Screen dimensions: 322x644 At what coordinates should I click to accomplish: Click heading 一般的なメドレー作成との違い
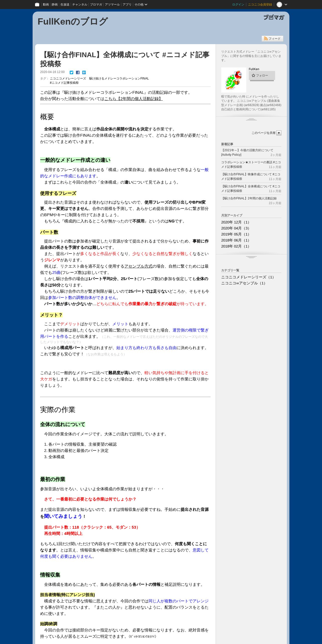pos(75,160)
